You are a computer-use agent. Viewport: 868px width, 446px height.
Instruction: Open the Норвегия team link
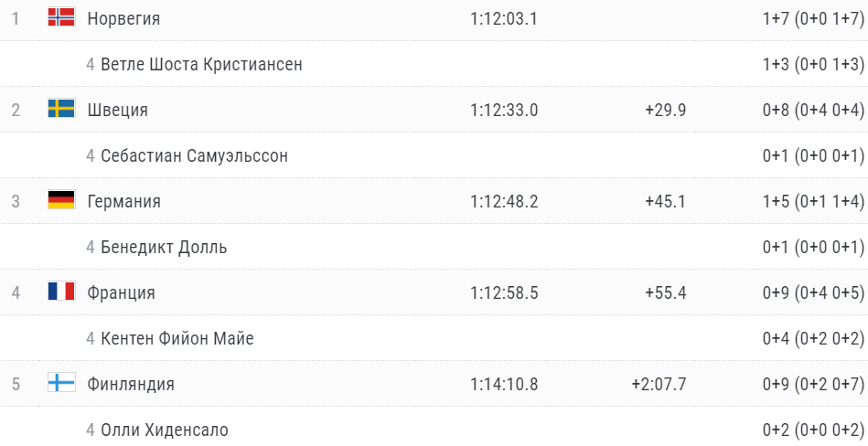click(123, 18)
